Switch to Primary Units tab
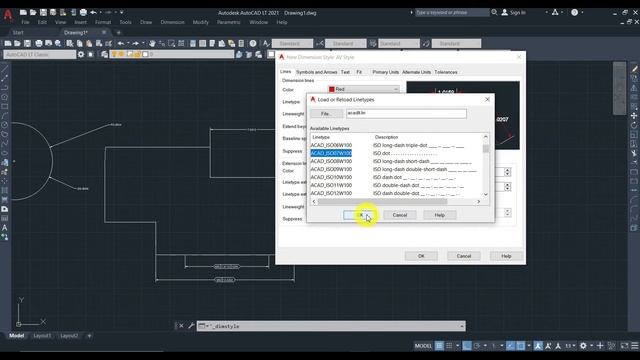 [x=385, y=72]
